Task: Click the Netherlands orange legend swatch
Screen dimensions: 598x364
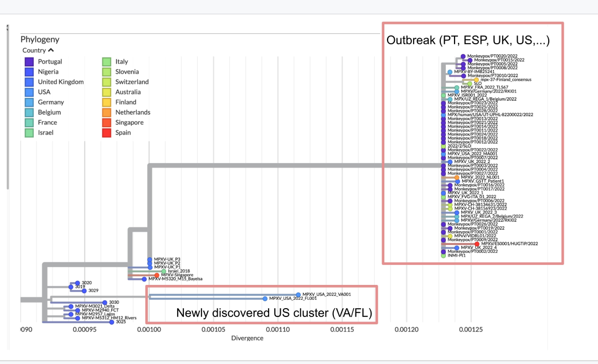Action: [107, 112]
